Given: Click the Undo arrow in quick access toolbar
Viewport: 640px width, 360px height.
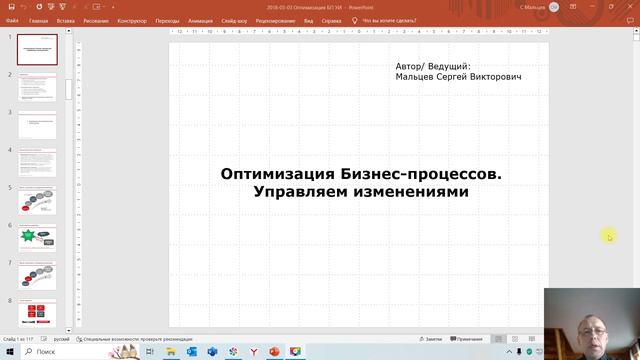Looking at the screenshot, I should [24, 7].
